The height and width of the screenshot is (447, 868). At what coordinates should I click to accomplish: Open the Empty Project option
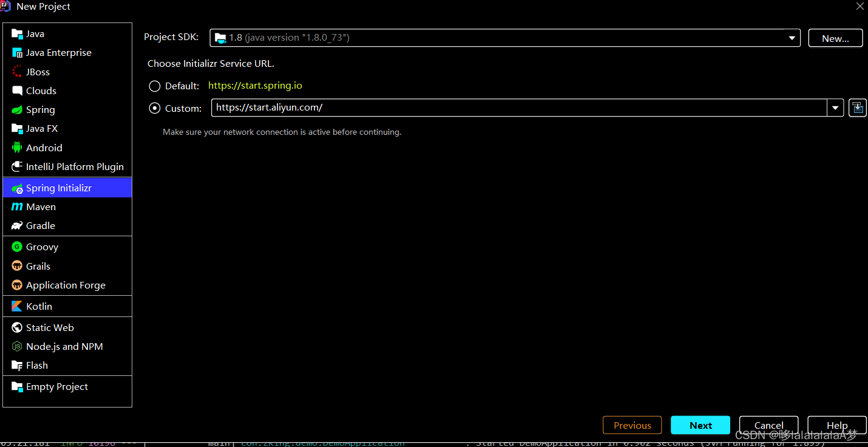click(x=56, y=386)
